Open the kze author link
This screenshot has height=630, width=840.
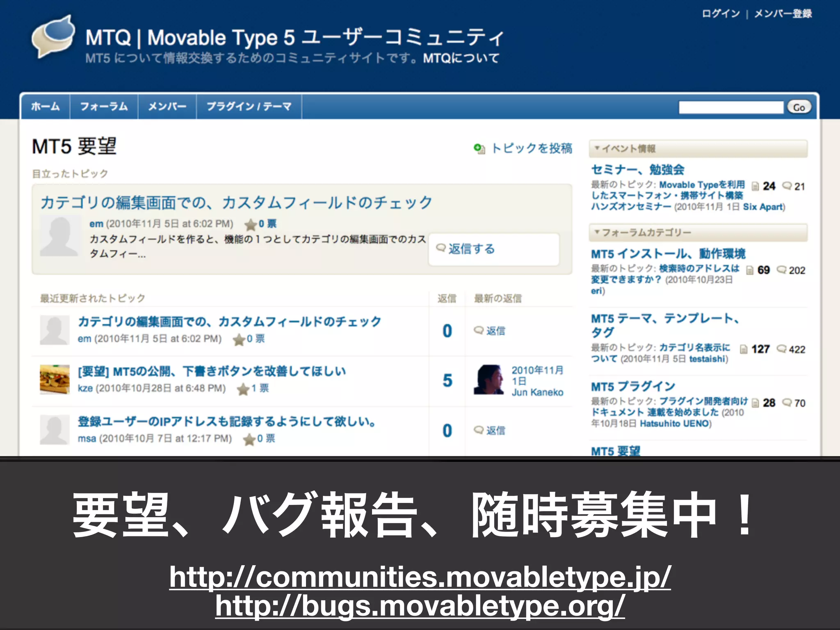tap(85, 388)
